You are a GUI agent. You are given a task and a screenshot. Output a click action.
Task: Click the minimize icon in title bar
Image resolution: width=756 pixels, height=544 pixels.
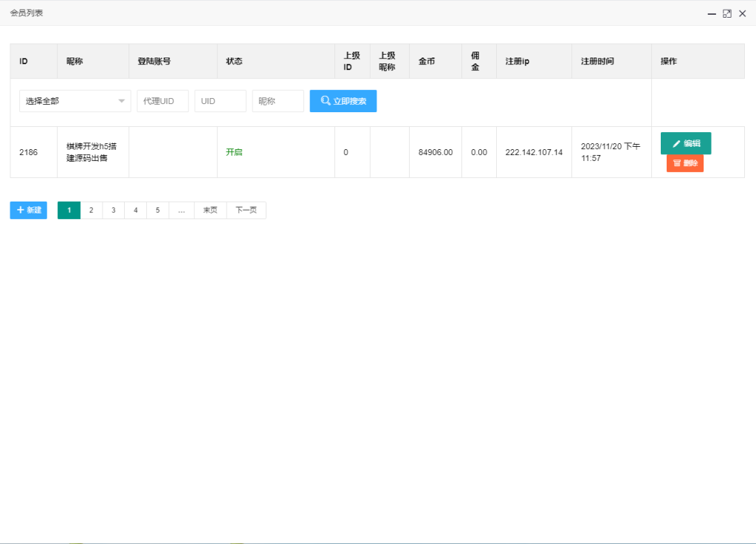(x=711, y=13)
